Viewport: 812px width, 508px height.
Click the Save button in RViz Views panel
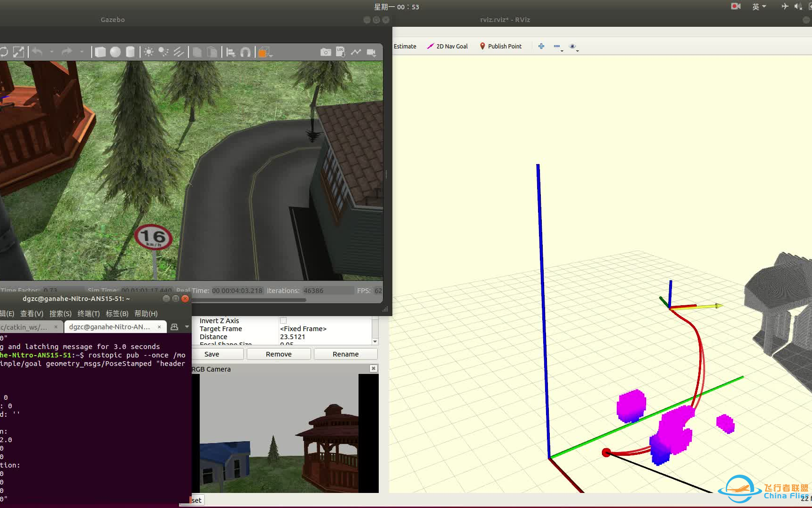(x=211, y=354)
